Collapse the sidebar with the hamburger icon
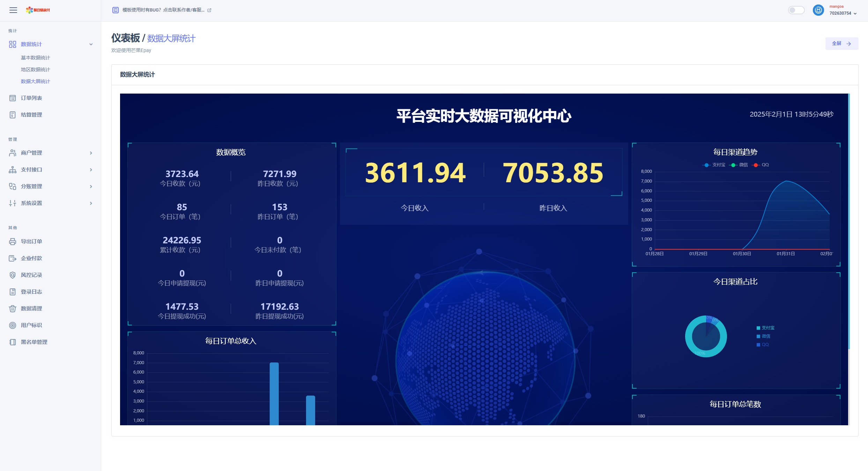Screen dimensions: 868x471 13,10
